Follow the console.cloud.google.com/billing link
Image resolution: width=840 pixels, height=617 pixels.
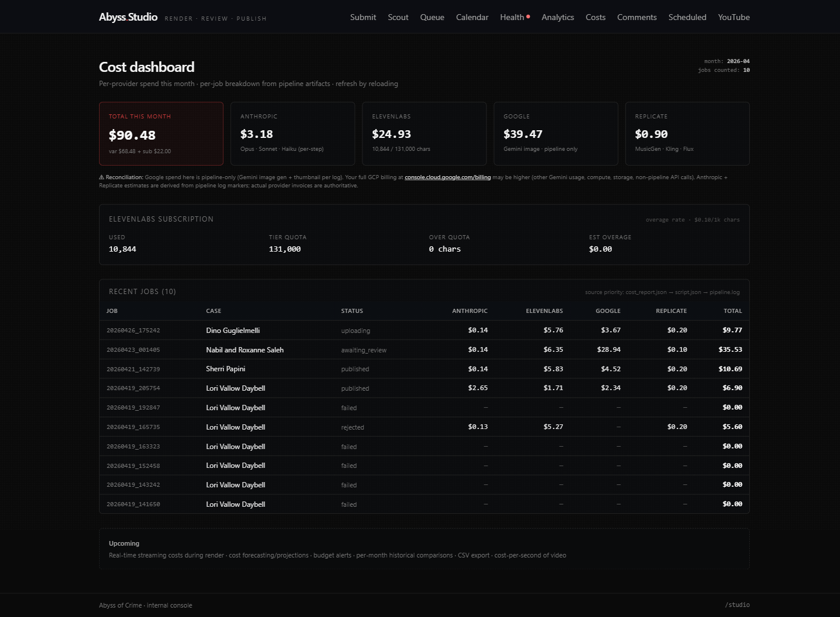[447, 177]
